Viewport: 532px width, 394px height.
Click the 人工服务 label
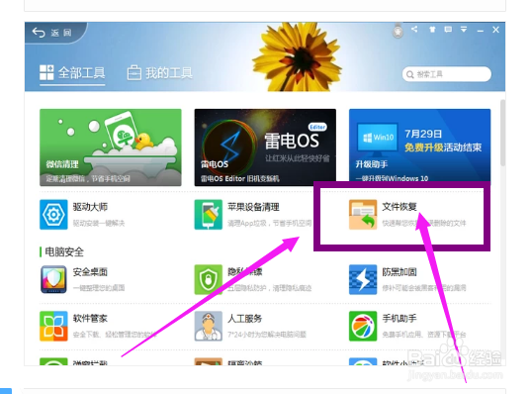tap(244, 318)
